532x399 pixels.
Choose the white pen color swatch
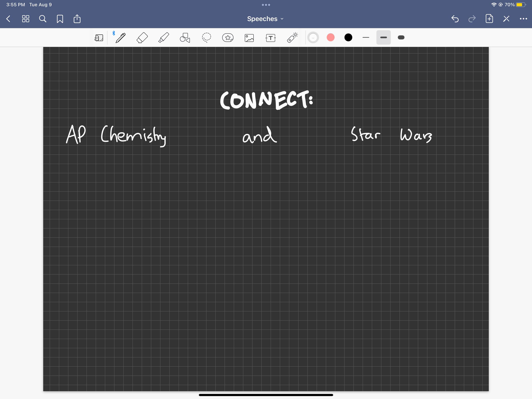pos(313,38)
